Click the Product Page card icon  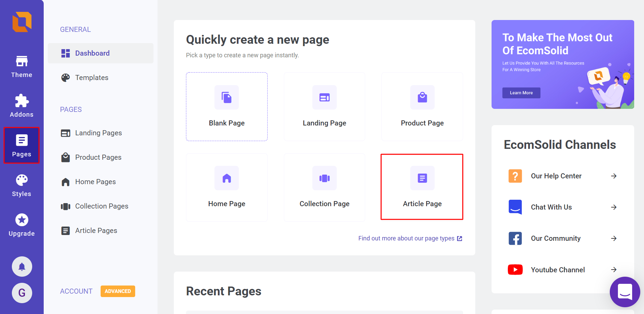422,97
